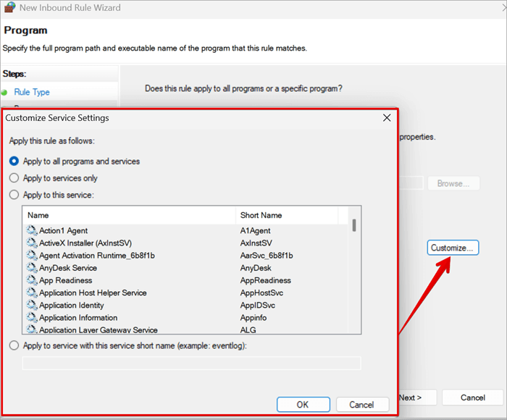Click the service list vertical scrollbar thumb
This screenshot has height=420, width=507.
coord(353,225)
